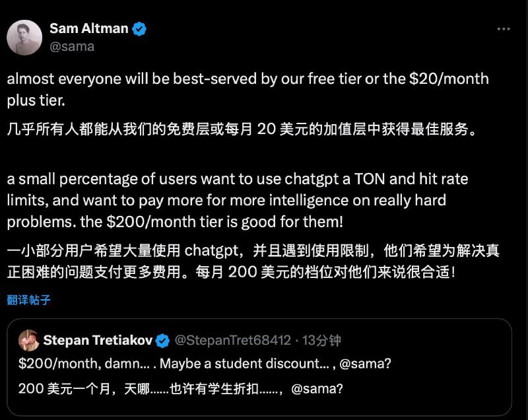Click Stepan Tretiakov's profile picture

(29, 340)
